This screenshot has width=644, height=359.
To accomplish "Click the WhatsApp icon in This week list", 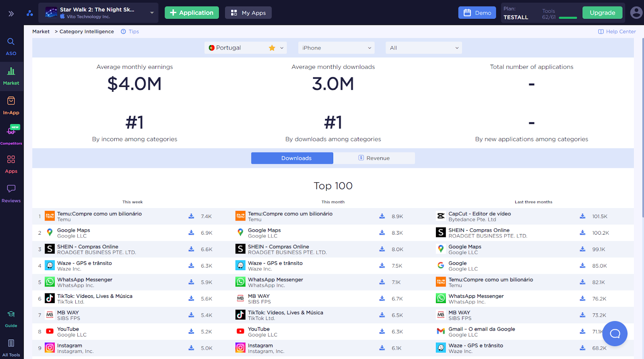I will click(50, 282).
